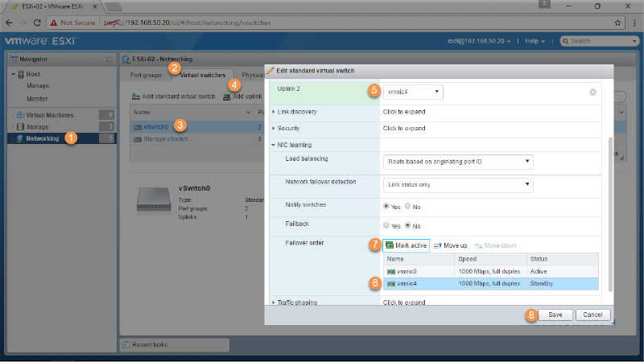Open the search box dropdown arrow
This screenshot has height=362, width=644.
click(634, 41)
